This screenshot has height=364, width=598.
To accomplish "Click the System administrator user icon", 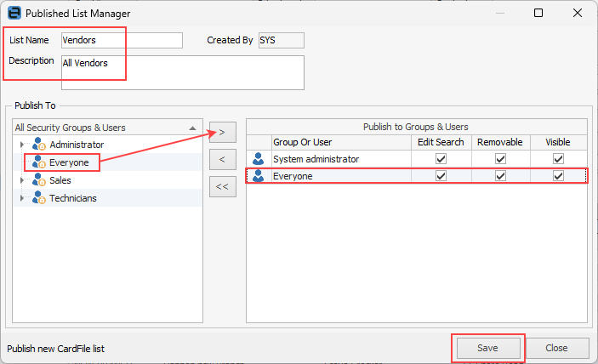I will click(259, 159).
